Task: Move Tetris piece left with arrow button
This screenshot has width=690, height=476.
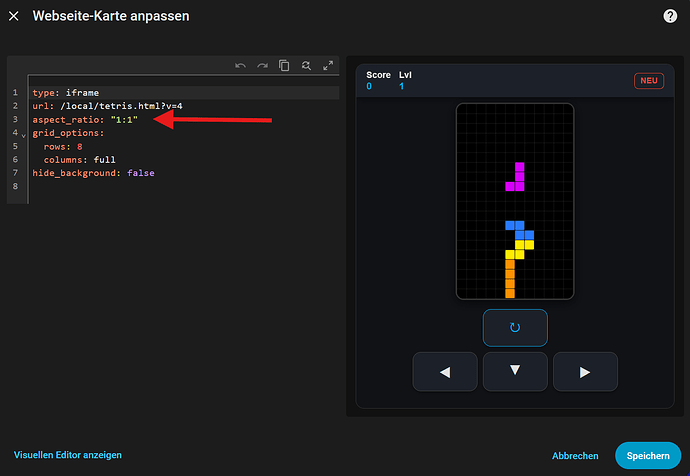Action: coord(445,372)
